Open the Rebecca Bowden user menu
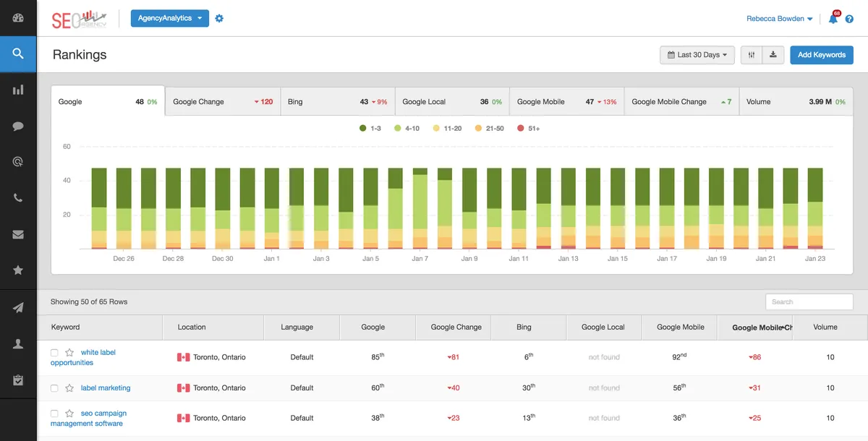The image size is (868, 441). [779, 19]
